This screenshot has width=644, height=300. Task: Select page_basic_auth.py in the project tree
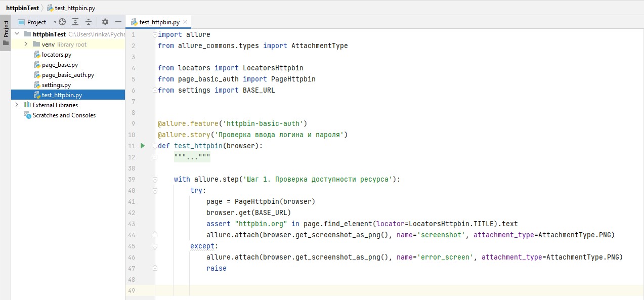coord(68,75)
